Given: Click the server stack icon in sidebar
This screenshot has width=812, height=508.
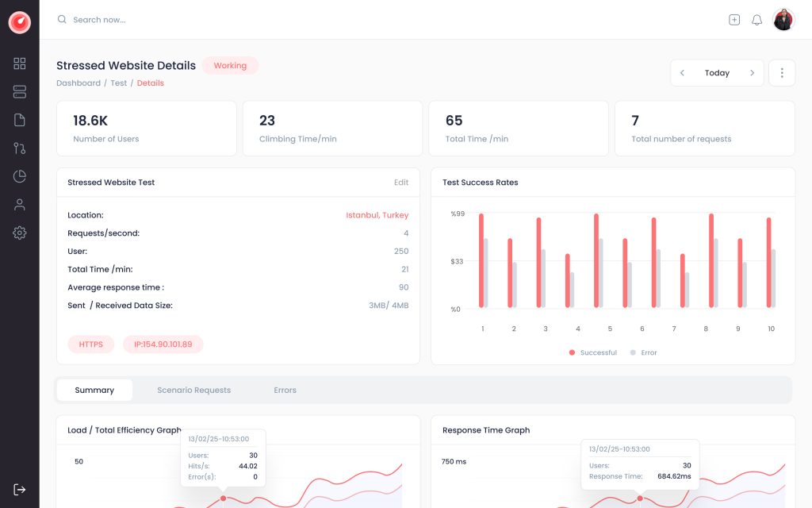Looking at the screenshot, I should (20, 92).
